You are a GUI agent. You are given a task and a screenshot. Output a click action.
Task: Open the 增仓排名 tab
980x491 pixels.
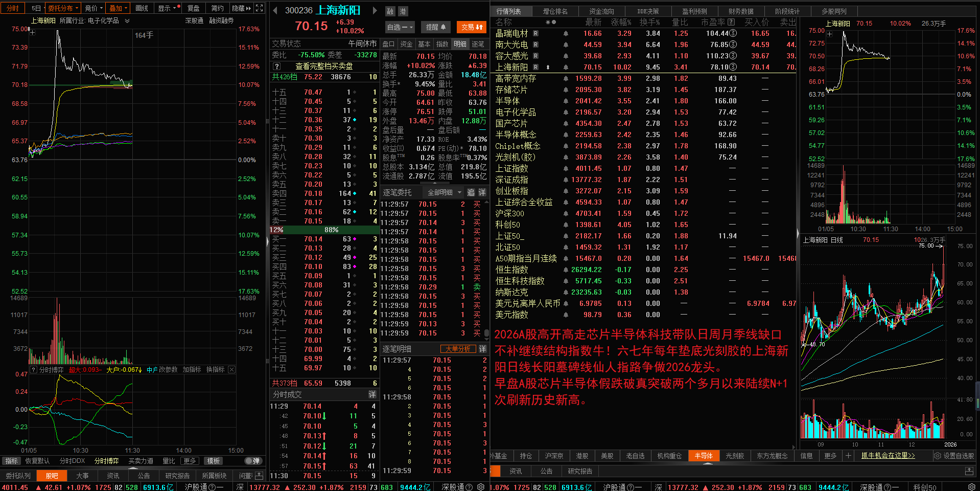tap(555, 11)
